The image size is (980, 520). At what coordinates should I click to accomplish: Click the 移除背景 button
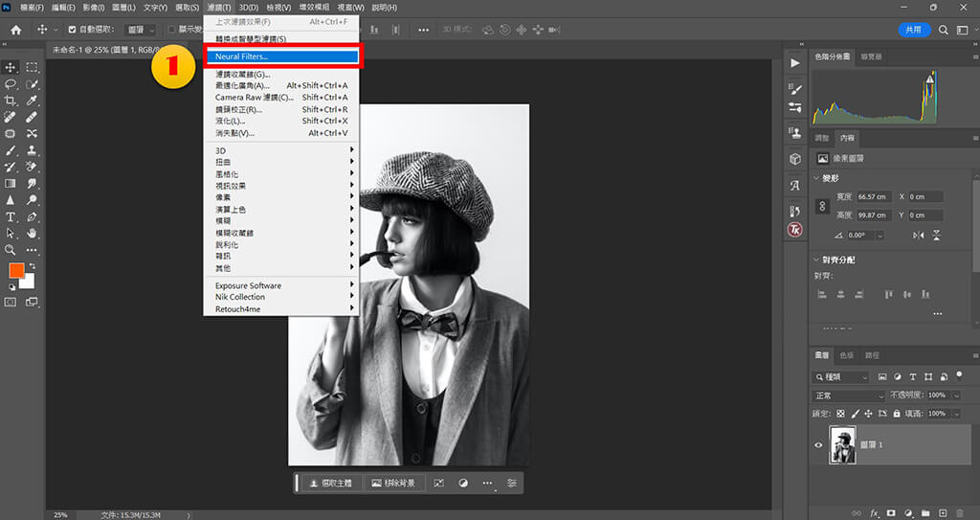[x=393, y=483]
